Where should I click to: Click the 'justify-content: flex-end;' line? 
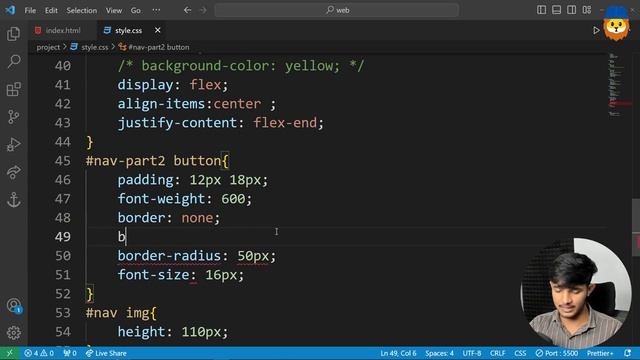coord(220,123)
